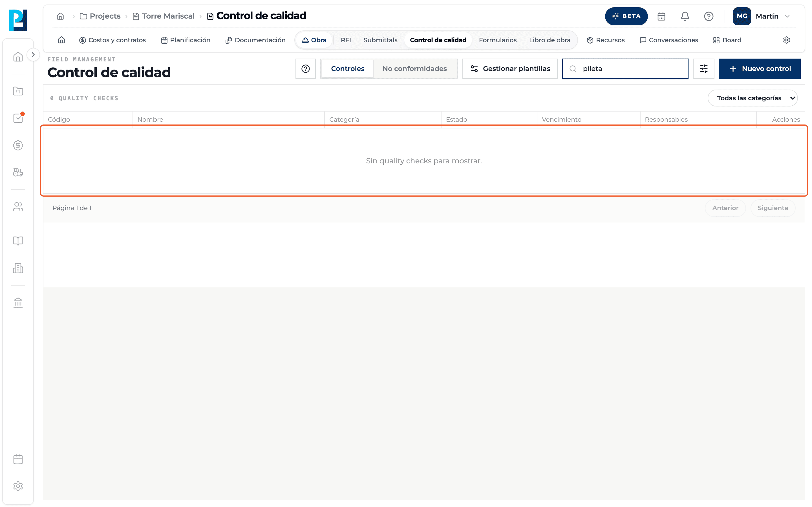The height and width of the screenshot is (507, 812).
Task: Open the bank institution icon in sidebar
Action: click(x=18, y=303)
